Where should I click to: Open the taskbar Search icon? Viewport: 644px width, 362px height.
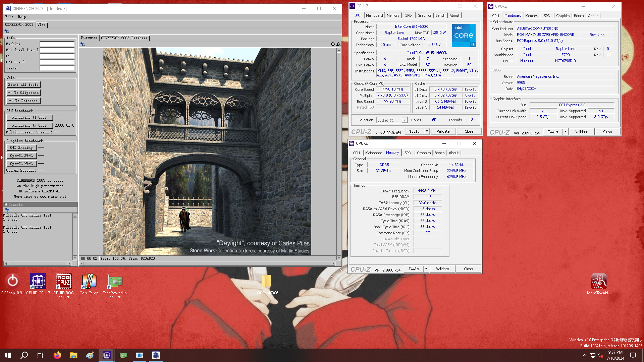pos(24,355)
